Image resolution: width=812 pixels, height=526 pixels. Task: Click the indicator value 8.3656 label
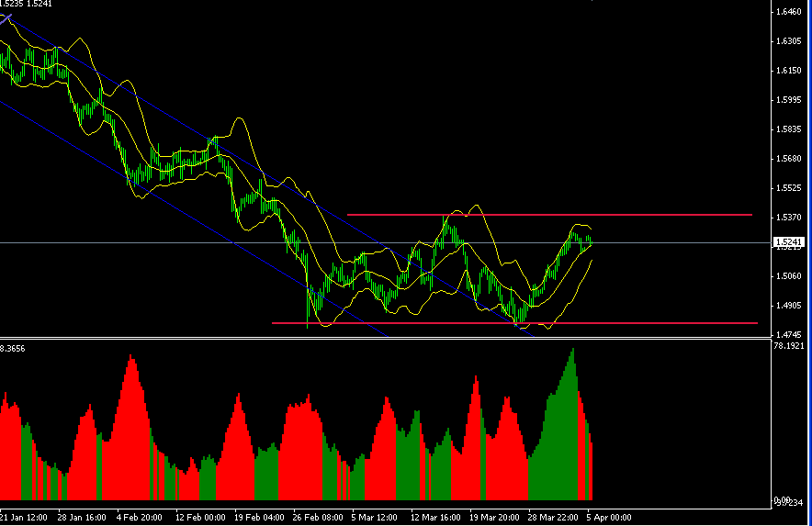point(13,349)
